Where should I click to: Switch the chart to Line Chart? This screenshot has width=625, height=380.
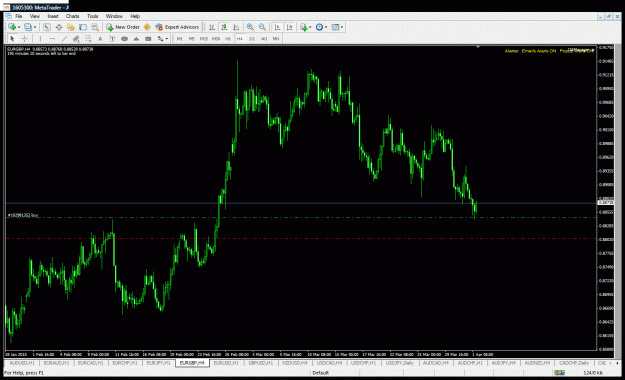[236, 27]
